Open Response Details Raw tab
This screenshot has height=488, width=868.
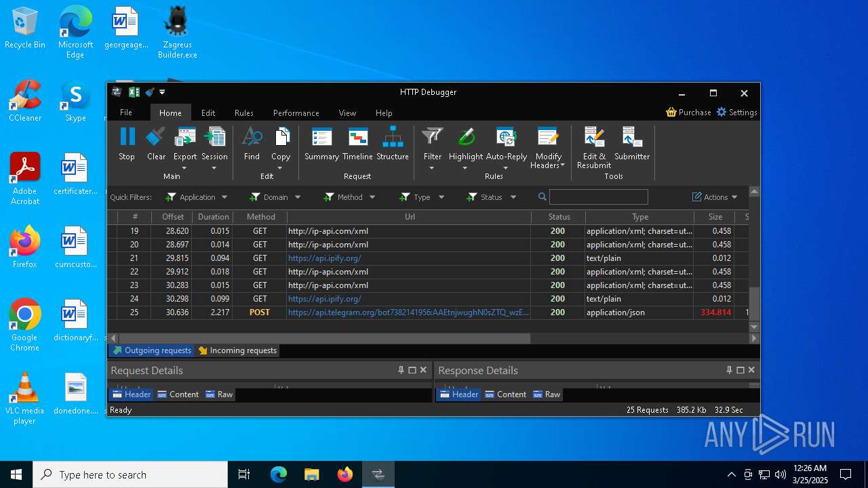click(546, 394)
